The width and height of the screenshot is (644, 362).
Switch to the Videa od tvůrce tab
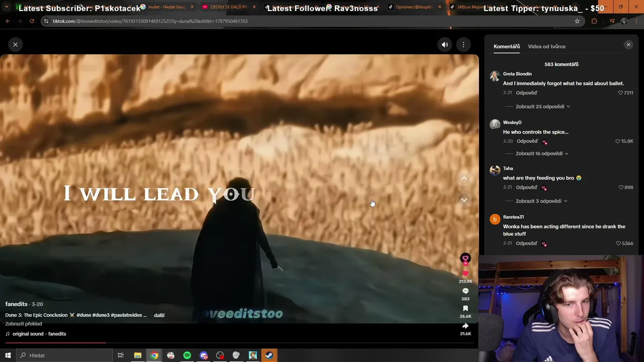coord(546,46)
